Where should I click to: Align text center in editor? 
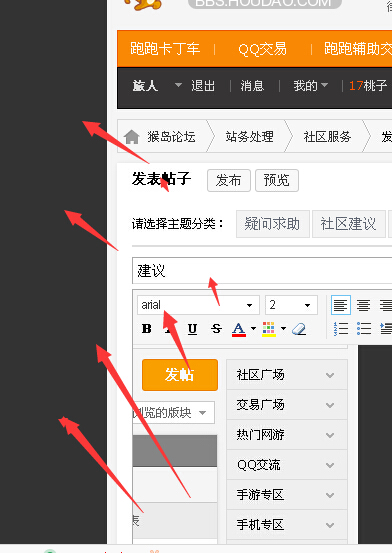tap(363, 305)
